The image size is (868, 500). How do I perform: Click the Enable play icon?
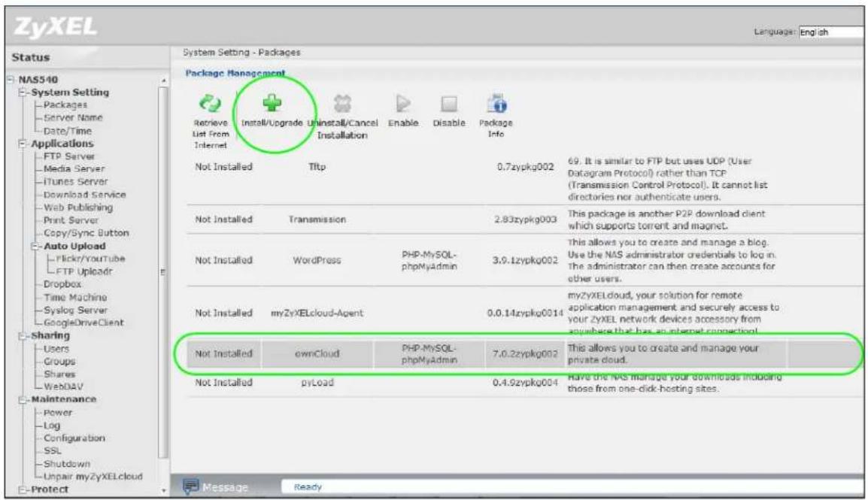[x=403, y=104]
